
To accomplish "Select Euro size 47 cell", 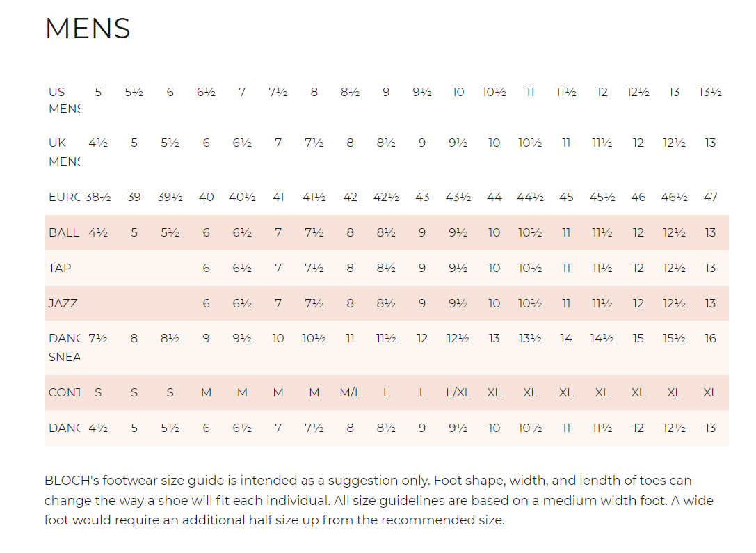I will [x=710, y=197].
